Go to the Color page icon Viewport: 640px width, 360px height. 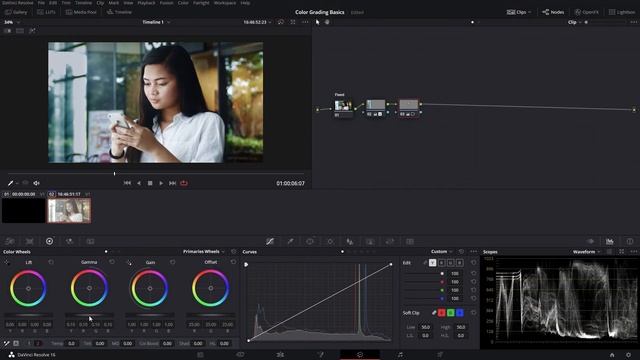(x=360, y=355)
